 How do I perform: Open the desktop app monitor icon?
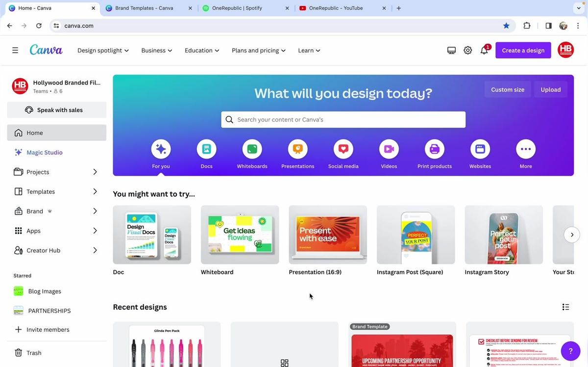(x=452, y=50)
